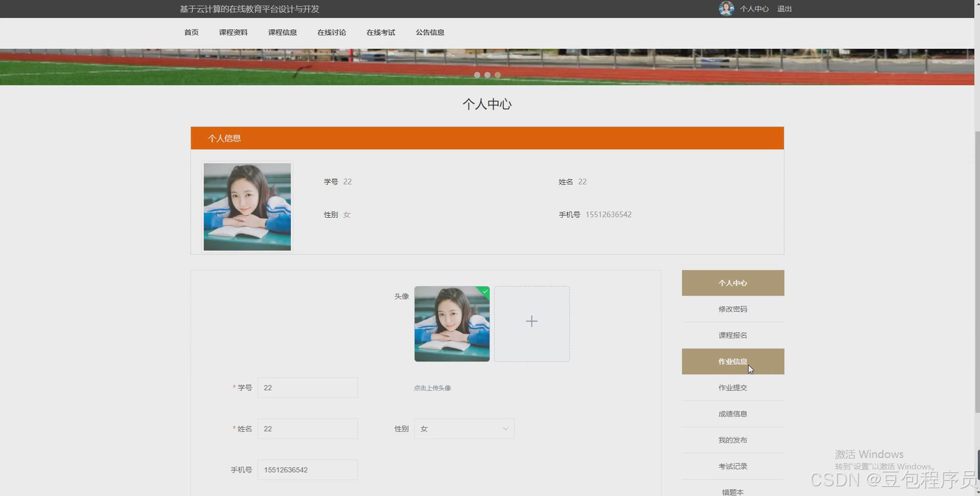Expand the 女 gender selector arrow
980x496 pixels.
click(x=505, y=428)
